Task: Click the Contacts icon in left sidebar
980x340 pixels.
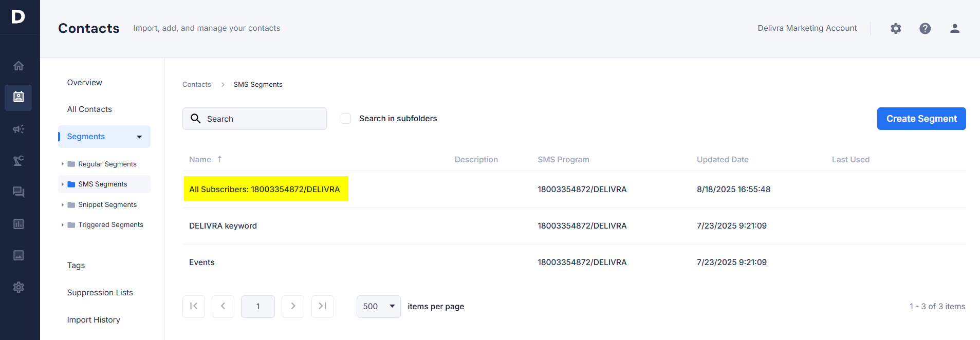Action: pos(19,97)
